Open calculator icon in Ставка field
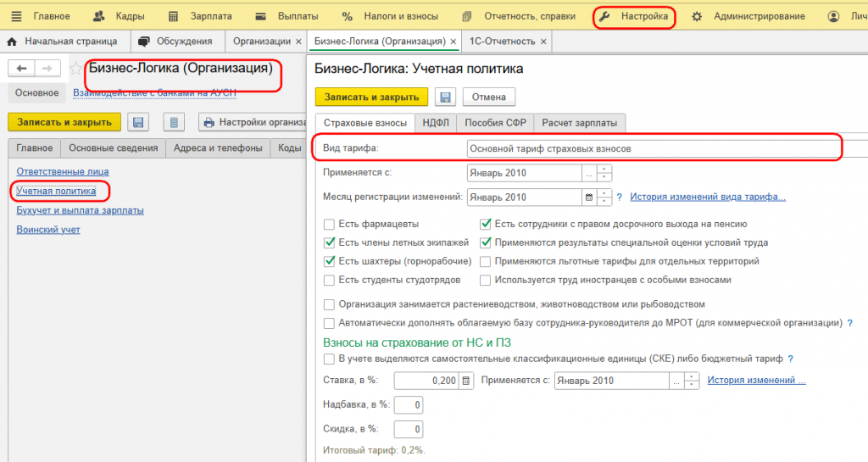Image resolution: width=868 pixels, height=462 pixels. click(x=466, y=381)
